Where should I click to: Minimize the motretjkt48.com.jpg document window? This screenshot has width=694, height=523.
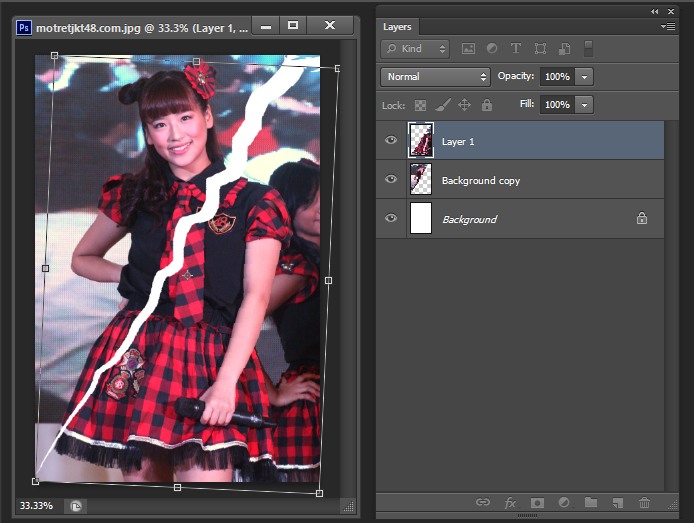coord(266,26)
